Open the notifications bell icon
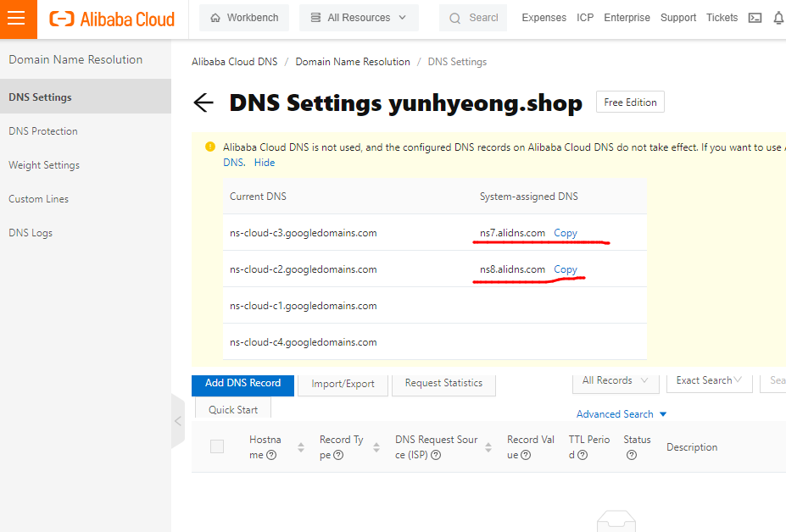This screenshot has height=532, width=786. coord(779,18)
